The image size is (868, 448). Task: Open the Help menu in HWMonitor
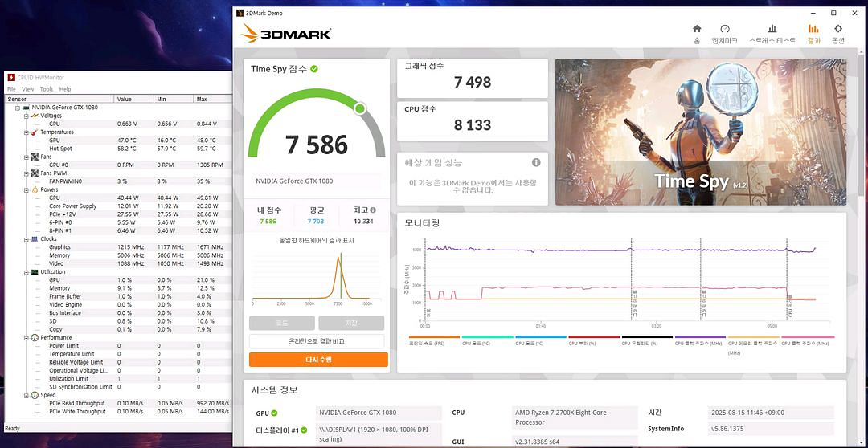65,89
